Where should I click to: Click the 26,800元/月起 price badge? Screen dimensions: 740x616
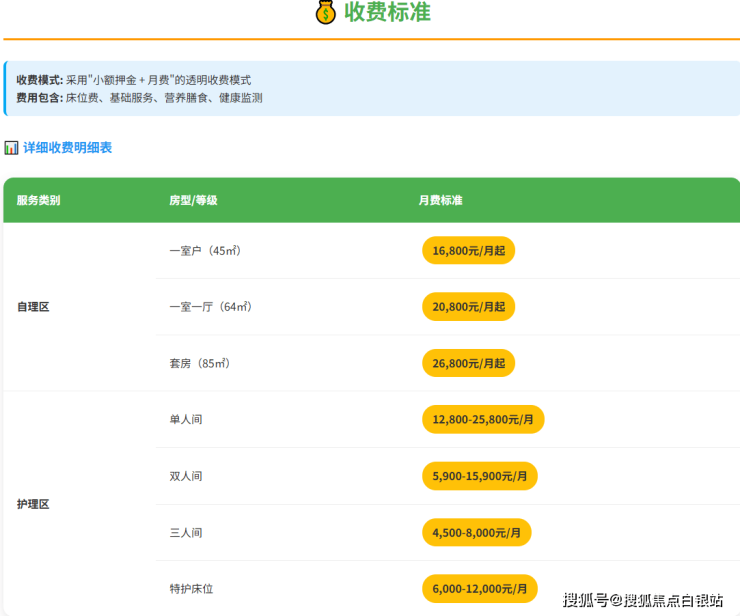coord(468,363)
